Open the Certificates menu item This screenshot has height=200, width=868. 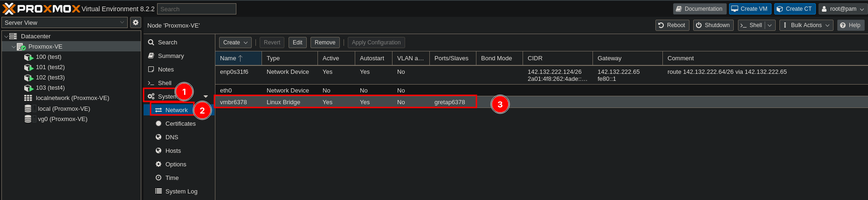179,124
